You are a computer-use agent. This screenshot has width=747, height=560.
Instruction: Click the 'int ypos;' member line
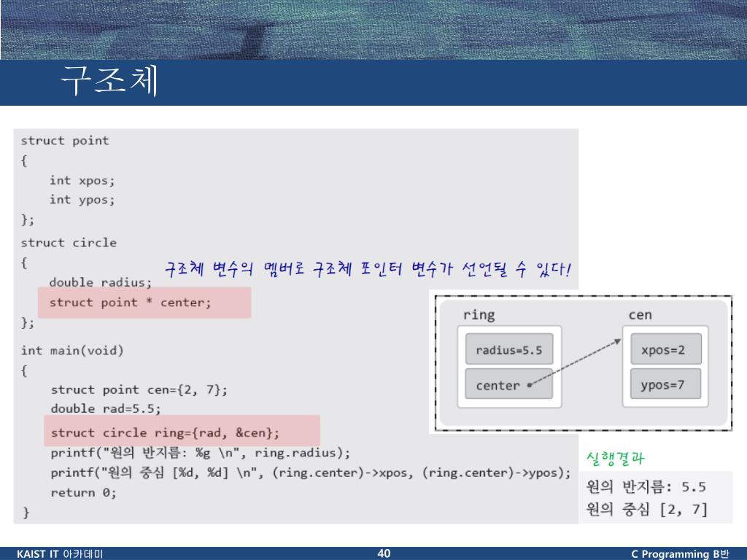coord(82,200)
